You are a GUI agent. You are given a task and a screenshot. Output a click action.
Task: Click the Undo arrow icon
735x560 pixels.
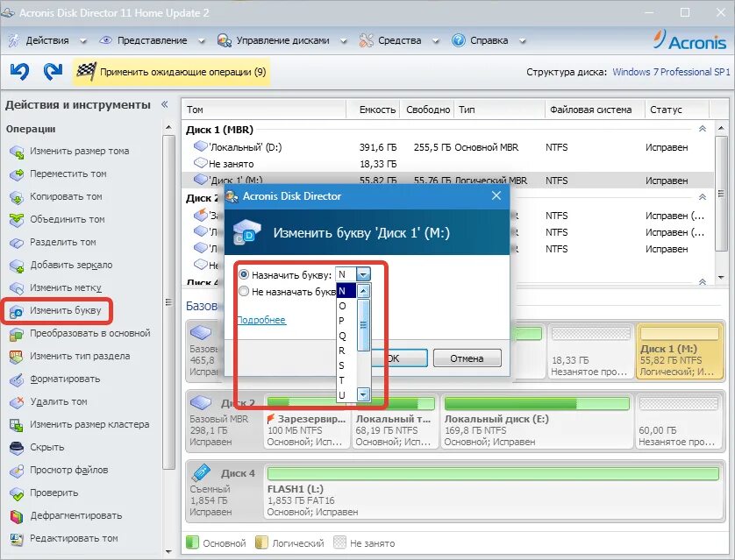tap(19, 71)
